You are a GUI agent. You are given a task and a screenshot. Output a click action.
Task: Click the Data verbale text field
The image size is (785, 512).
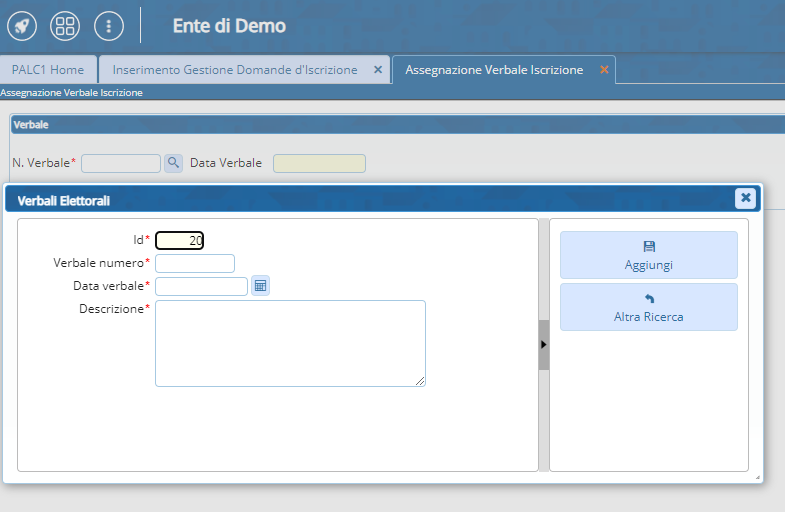click(201, 286)
